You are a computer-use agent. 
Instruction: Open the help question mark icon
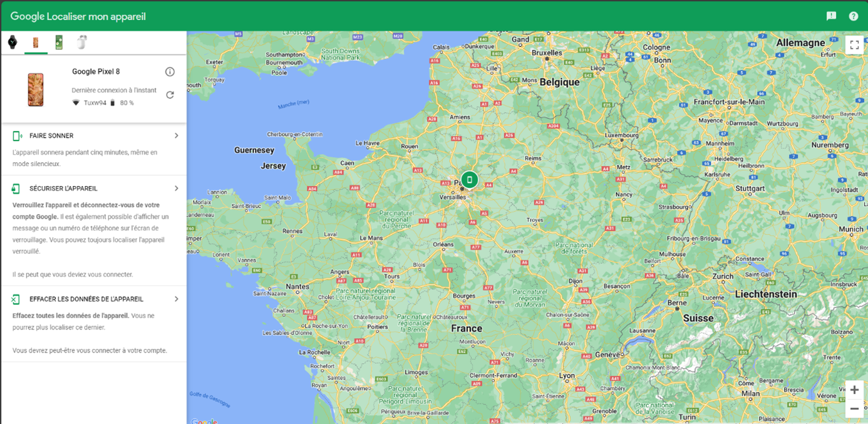tap(854, 16)
